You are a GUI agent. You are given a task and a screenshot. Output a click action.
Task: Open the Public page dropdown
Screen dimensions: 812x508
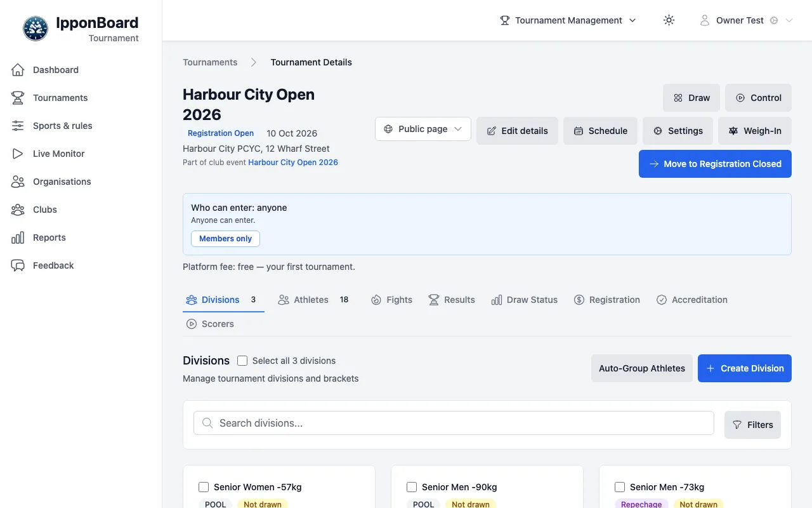coord(423,129)
